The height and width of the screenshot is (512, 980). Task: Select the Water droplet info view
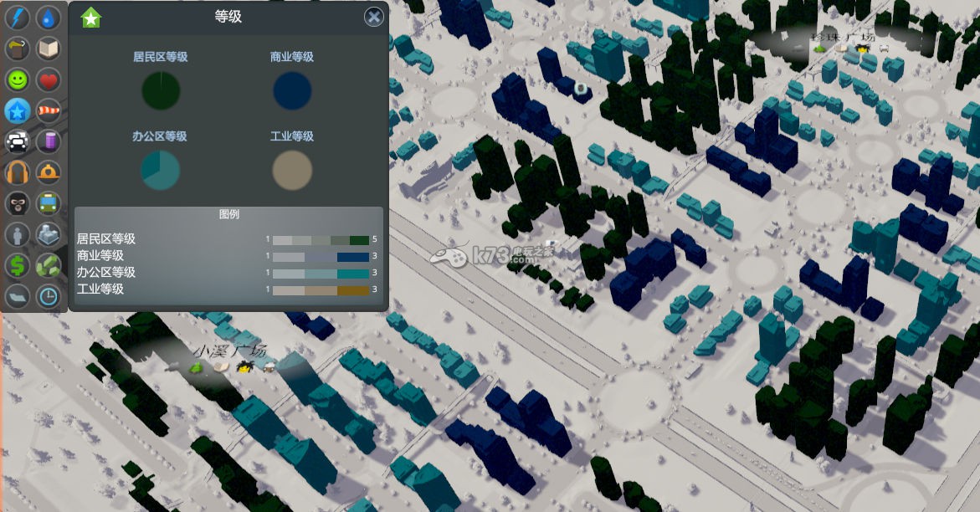coord(49,18)
